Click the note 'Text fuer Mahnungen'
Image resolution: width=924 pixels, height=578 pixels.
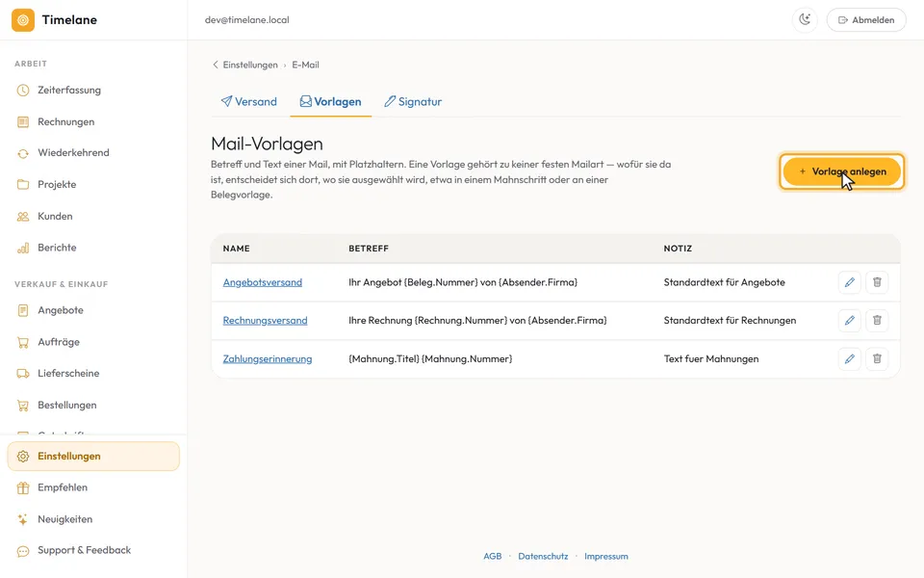coord(711,358)
